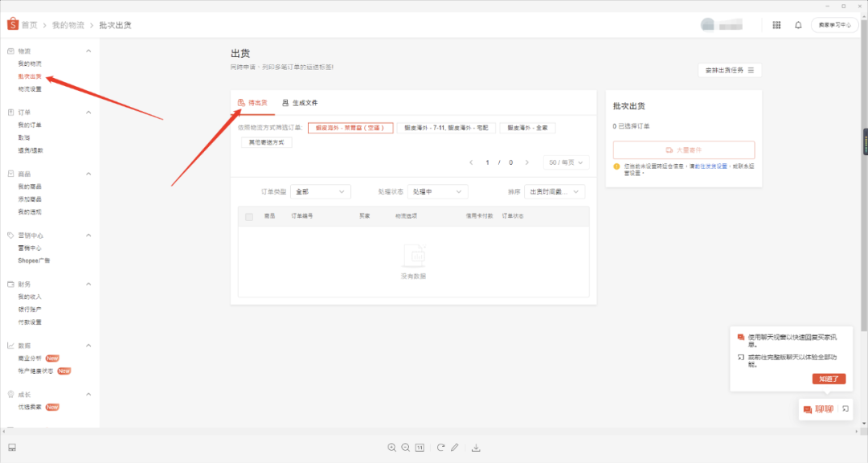Click the 卖家学习中心 button at top right
Viewport: 868px width, 463px height.
836,25
